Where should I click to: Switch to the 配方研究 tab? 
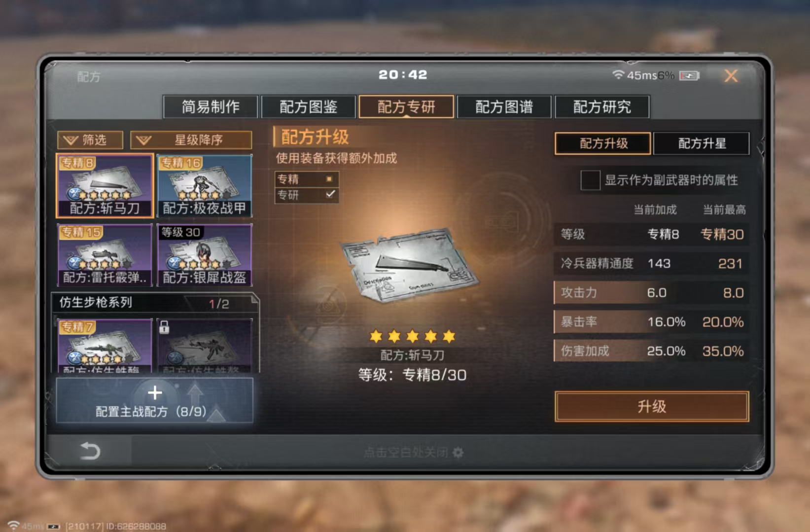pos(602,106)
